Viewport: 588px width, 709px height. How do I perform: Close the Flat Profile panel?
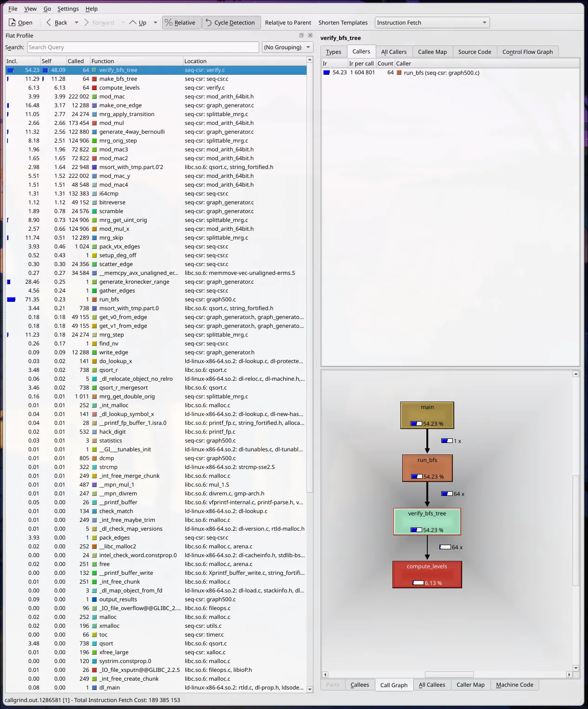click(x=310, y=35)
